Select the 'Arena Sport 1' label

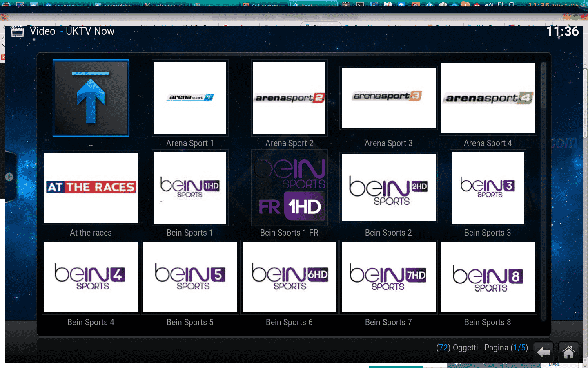tap(190, 143)
